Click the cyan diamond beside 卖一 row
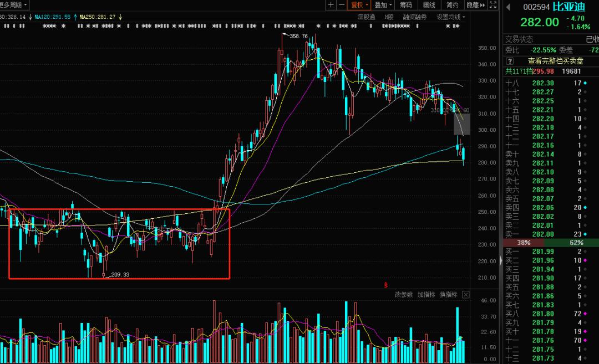This screenshot has height=364, width=599. coord(585,234)
